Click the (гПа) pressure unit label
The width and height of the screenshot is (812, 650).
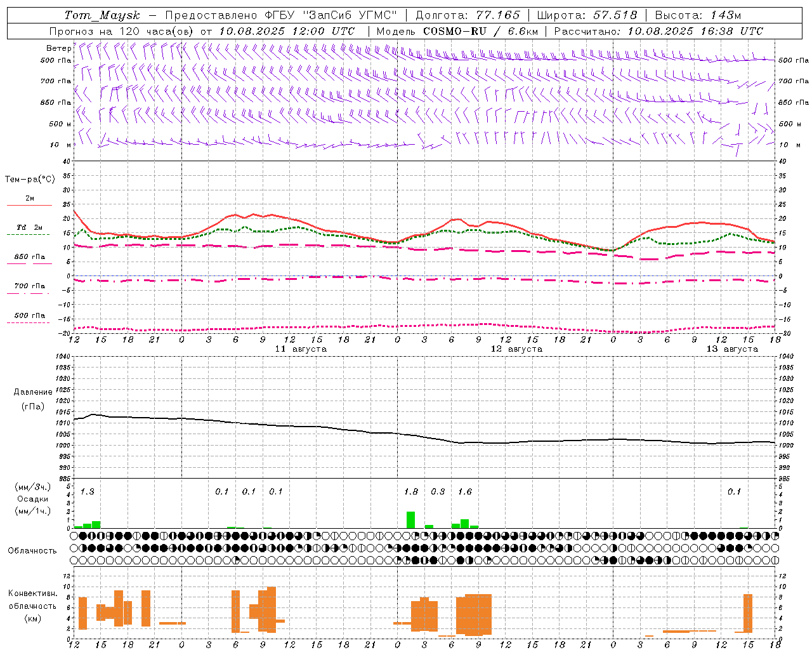pos(33,407)
